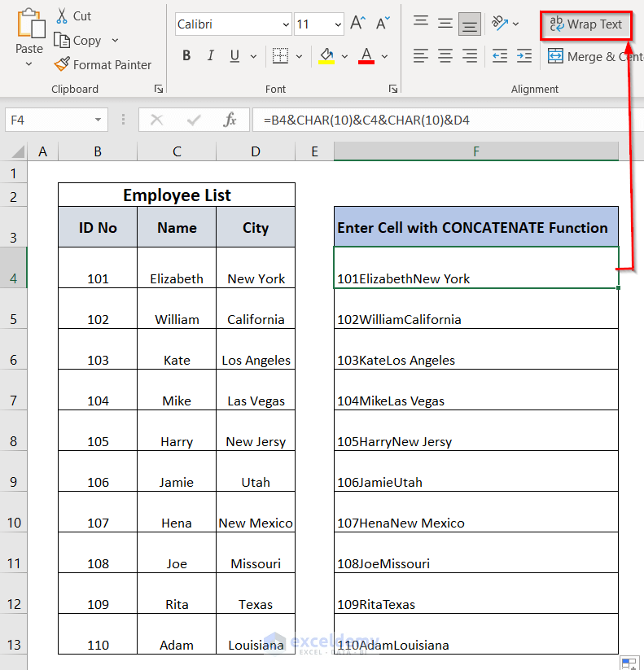Expand orientation dropdown arrow
Viewport: 644px width, 670px height.
coord(516,24)
